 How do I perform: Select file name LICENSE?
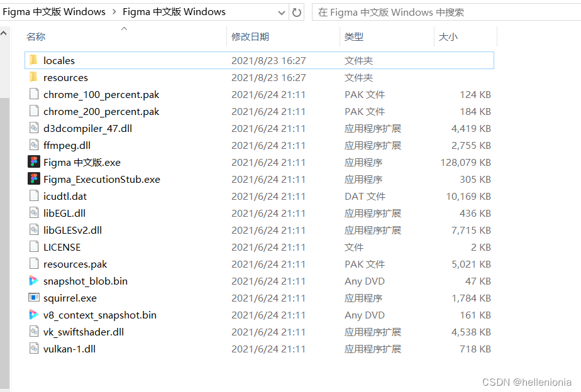click(62, 248)
